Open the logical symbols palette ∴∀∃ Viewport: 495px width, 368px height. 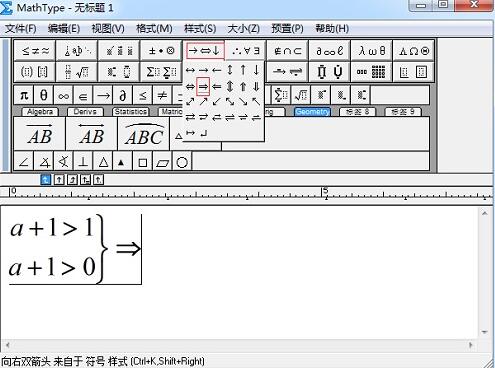pos(246,51)
